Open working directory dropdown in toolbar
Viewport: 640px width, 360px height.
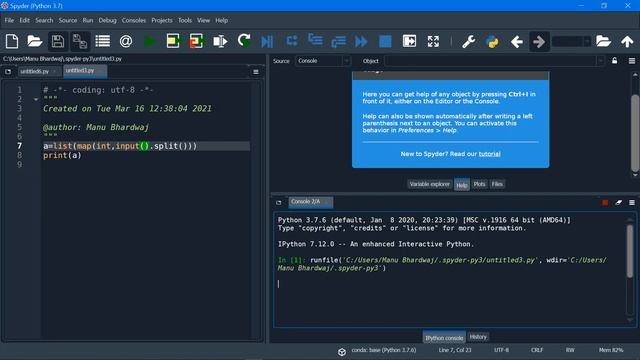point(587,41)
